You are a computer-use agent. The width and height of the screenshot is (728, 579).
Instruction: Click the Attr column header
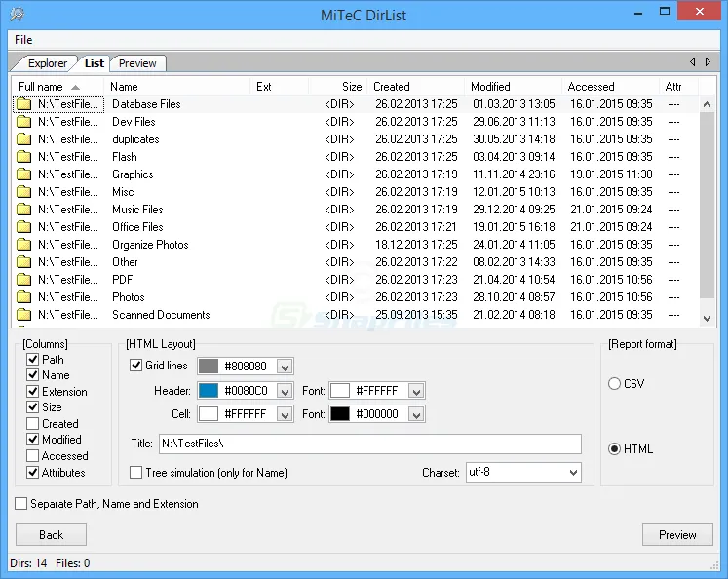tap(678, 87)
